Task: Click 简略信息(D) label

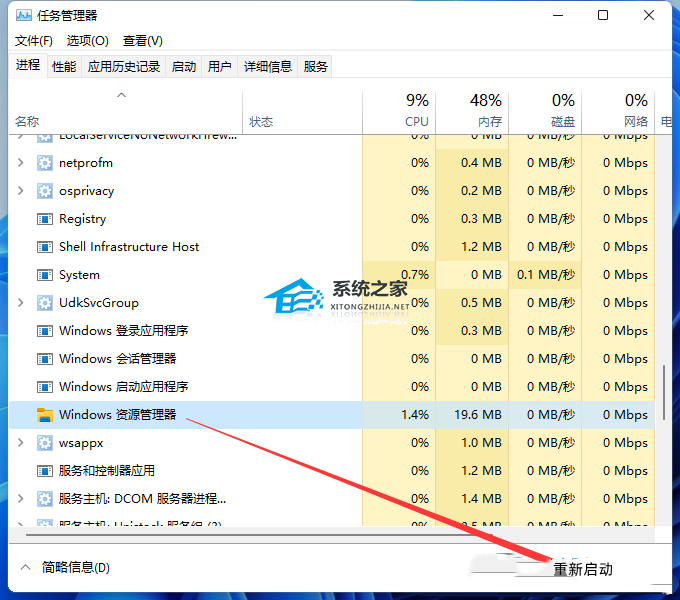Action: (x=75, y=567)
